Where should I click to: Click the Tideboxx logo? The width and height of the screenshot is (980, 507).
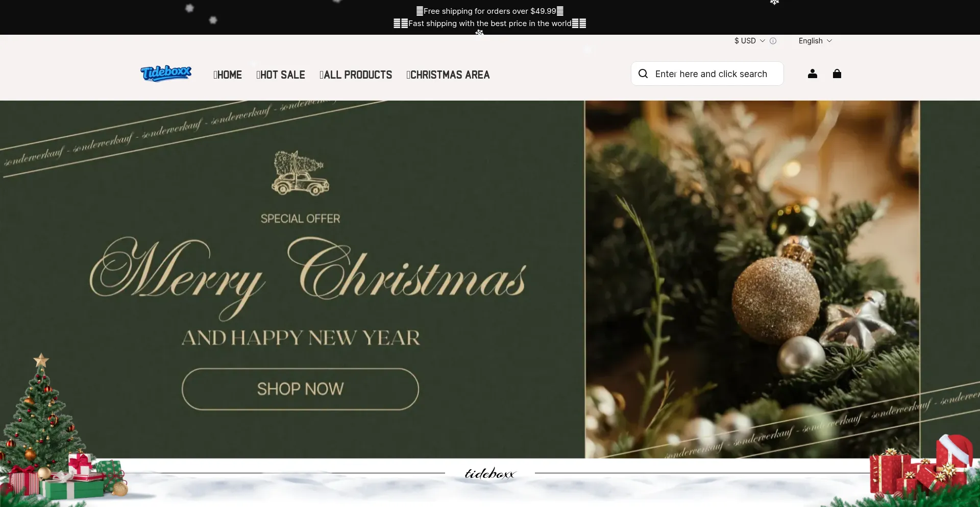pos(166,74)
